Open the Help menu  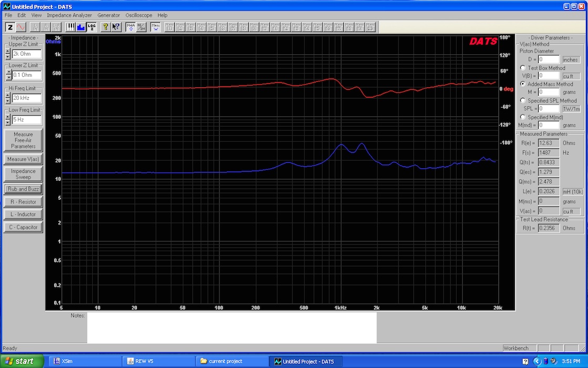point(162,15)
